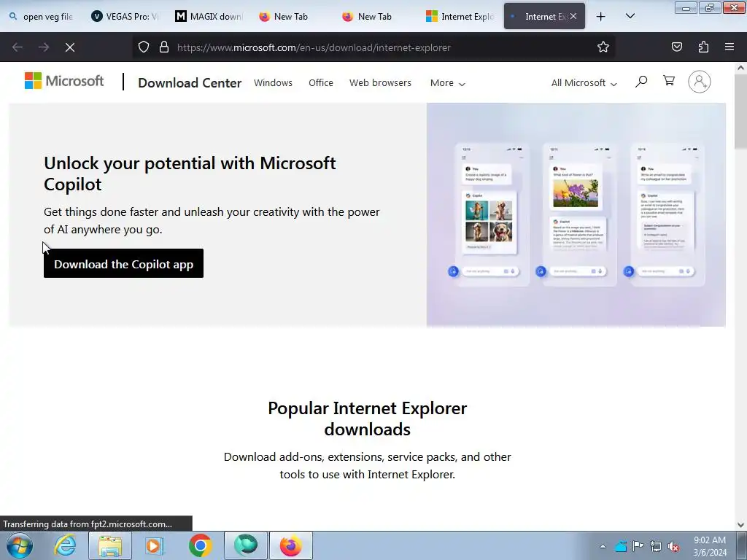Open the Firefox hamburger application menu
Screen dimensions: 747x560
click(x=729, y=47)
